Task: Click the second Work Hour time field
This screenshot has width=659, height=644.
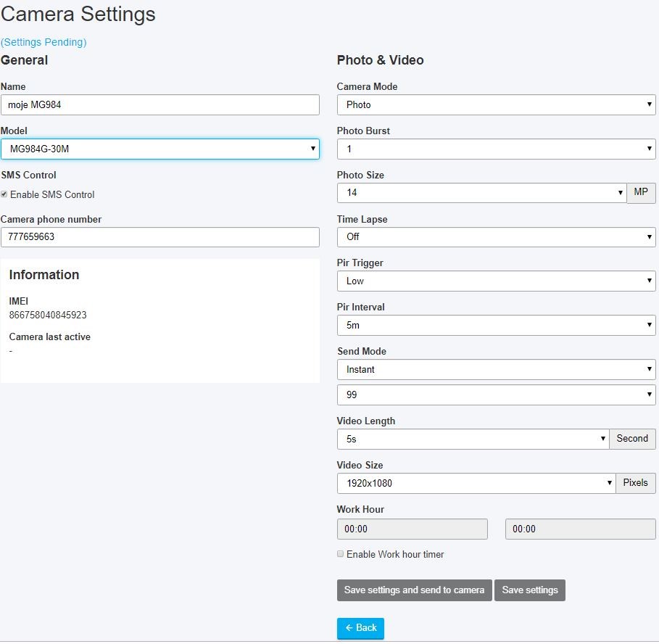Action: 581,529
